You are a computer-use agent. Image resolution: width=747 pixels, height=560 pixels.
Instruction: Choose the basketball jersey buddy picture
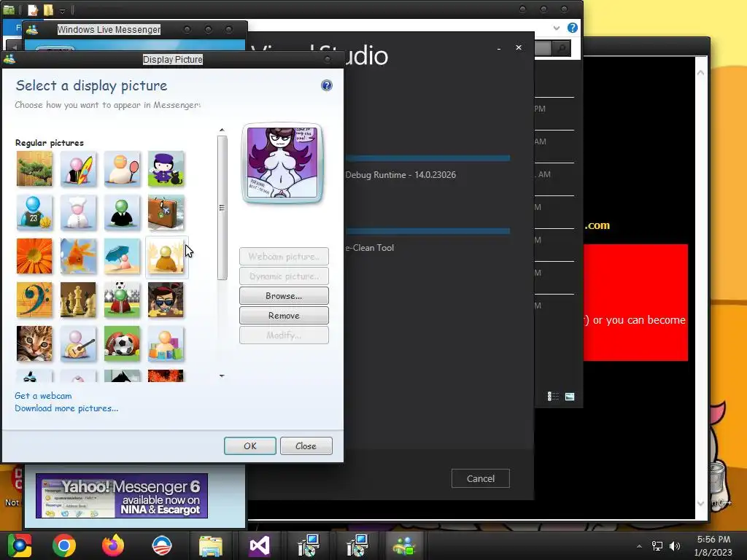point(34,212)
